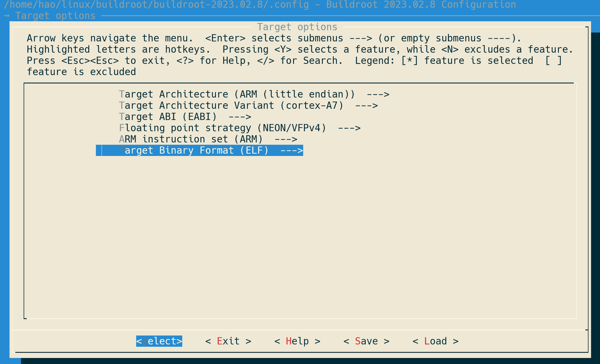Image resolution: width=600 pixels, height=364 pixels.
Task: Click the Buildroot 2023.02.8 Configuration title line
Action: (260, 4)
